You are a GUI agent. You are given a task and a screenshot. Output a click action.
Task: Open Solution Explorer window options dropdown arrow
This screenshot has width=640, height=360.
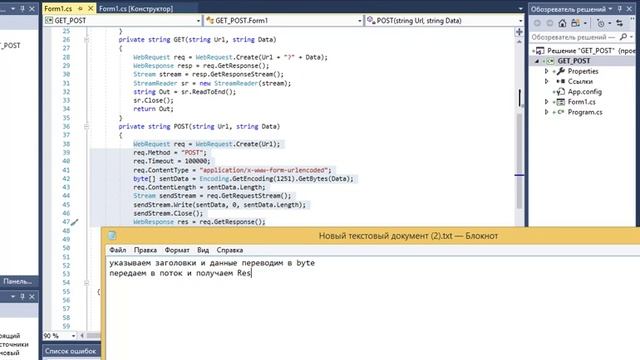pyautogui.click(x=610, y=9)
